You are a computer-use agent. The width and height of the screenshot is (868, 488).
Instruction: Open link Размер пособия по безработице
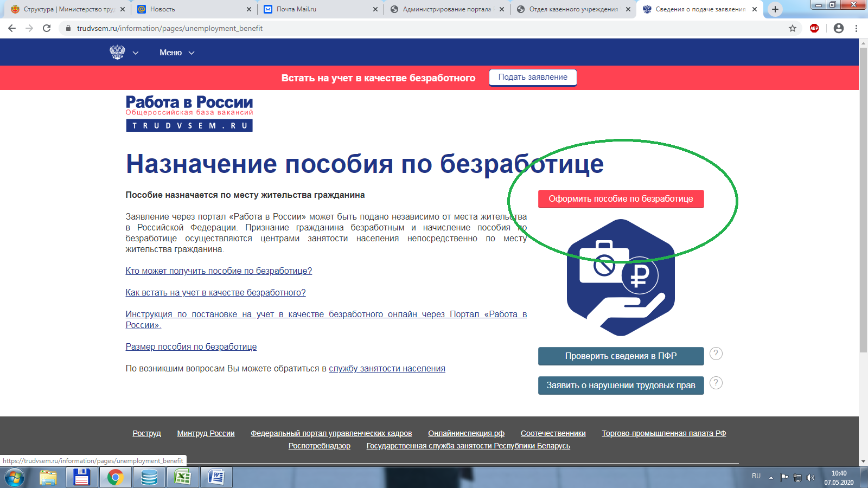coord(191,346)
